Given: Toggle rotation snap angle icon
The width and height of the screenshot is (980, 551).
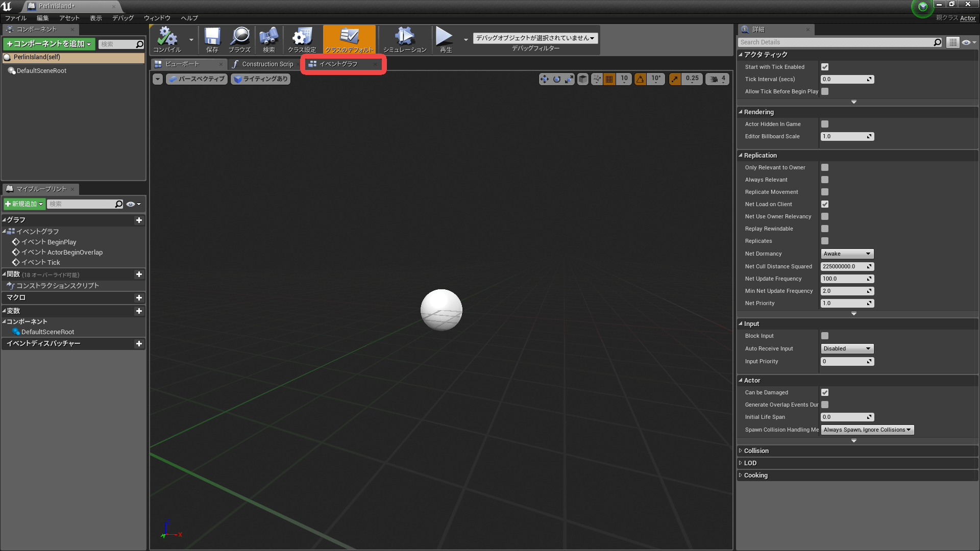Looking at the screenshot, I should [x=640, y=79].
